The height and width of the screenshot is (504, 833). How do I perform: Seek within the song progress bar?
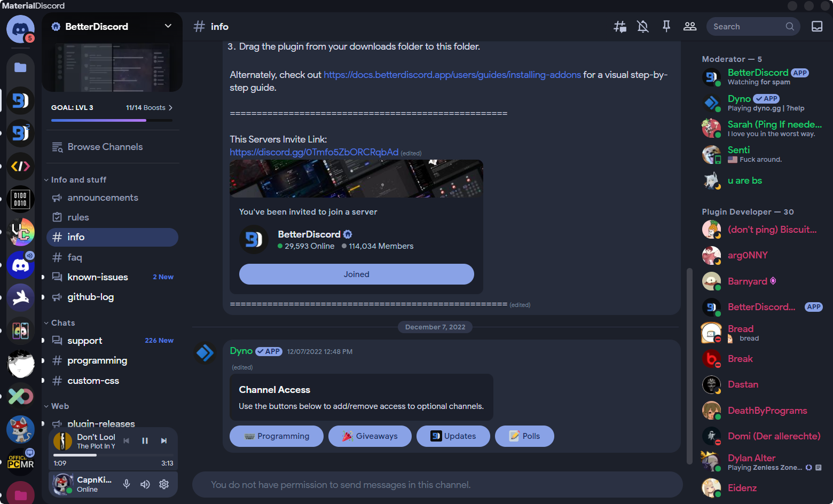(x=113, y=455)
